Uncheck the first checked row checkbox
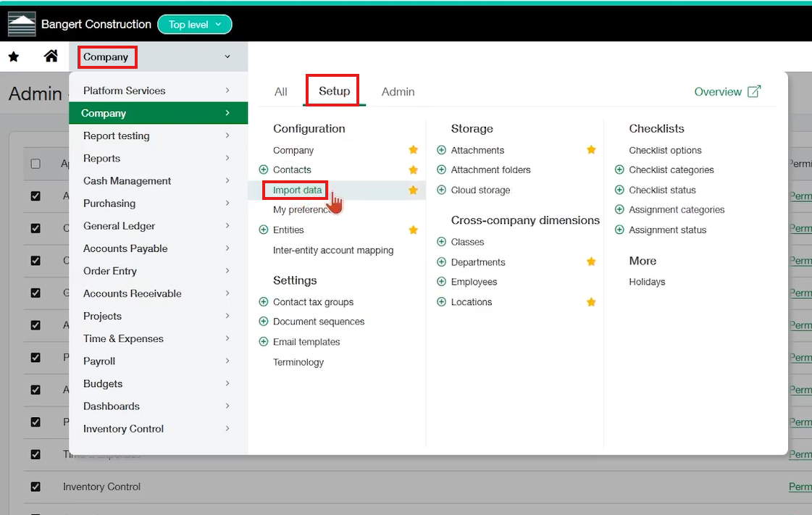Screen dimensions: 812x515 (x=35, y=196)
